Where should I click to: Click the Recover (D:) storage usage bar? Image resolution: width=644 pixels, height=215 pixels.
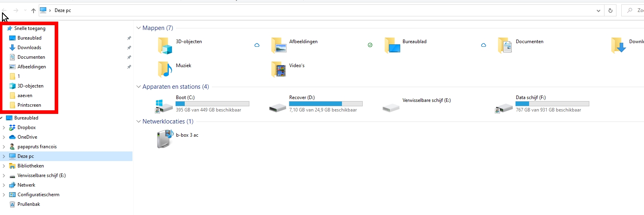point(326,104)
